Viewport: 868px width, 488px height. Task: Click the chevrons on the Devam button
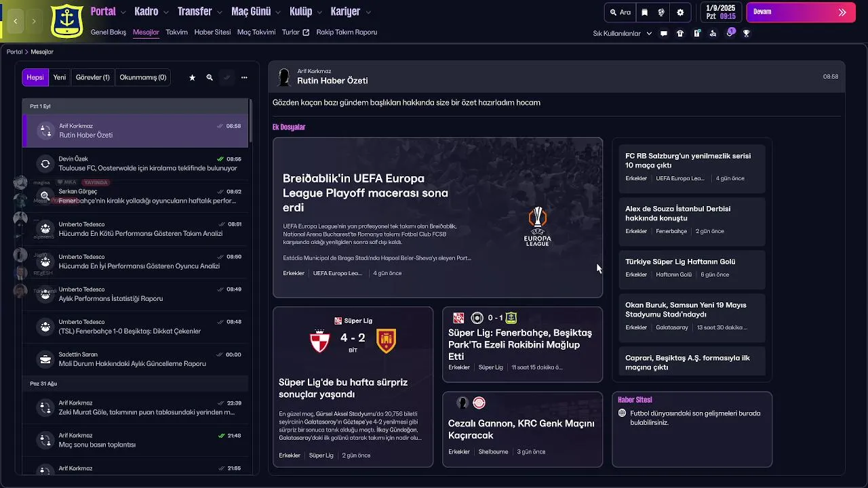[x=842, y=12]
